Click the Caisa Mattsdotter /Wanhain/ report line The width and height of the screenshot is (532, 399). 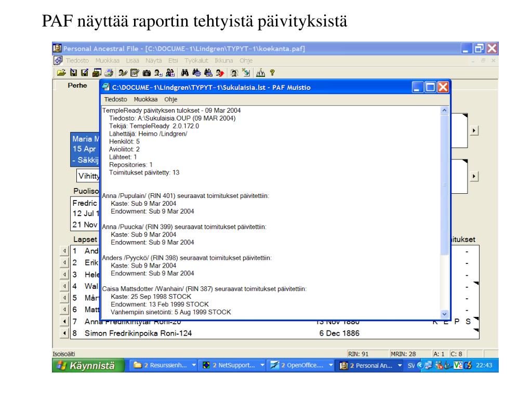tap(204, 289)
